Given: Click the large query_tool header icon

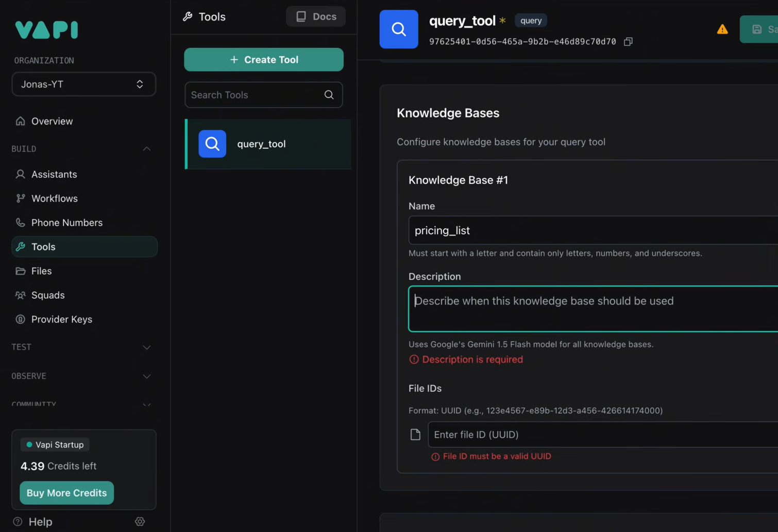Looking at the screenshot, I should (399, 29).
